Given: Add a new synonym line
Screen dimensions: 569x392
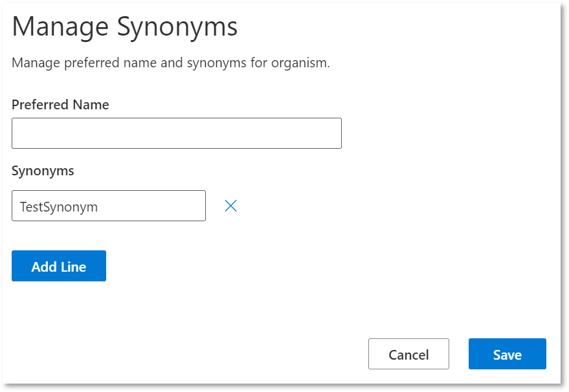Looking at the screenshot, I should tap(59, 266).
